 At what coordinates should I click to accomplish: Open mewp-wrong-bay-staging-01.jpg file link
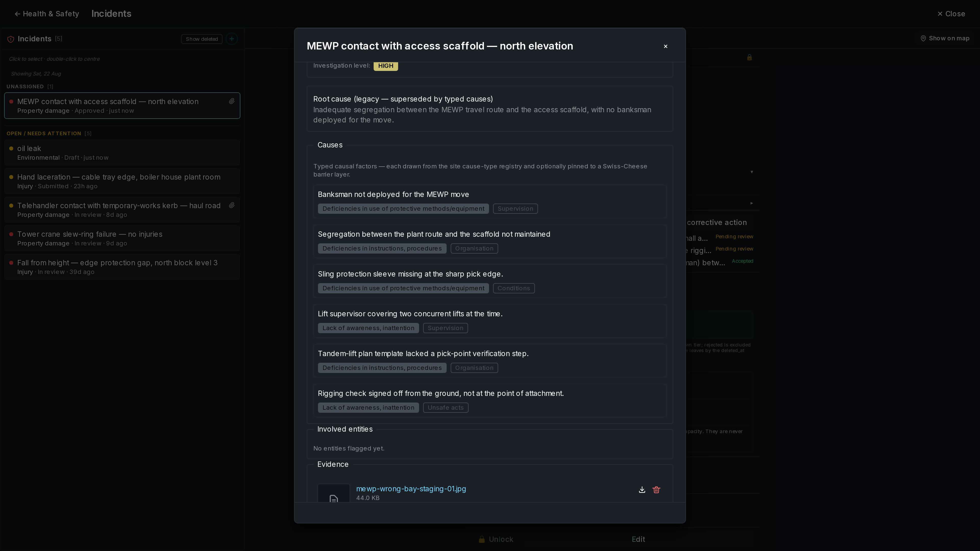pos(411,489)
